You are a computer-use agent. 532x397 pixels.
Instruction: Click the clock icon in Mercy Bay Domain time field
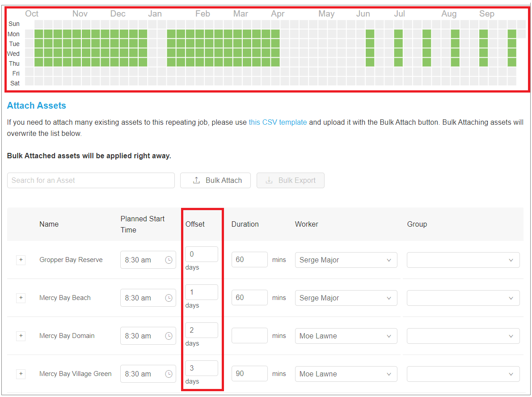169,336
